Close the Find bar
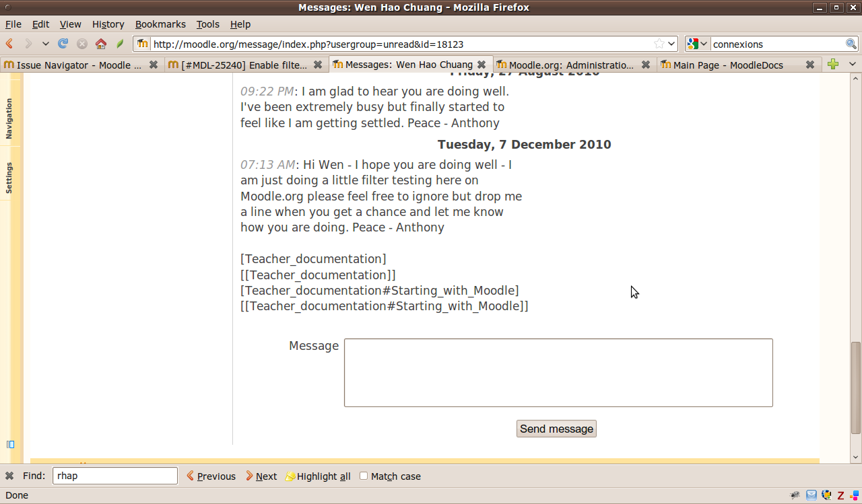862x504 pixels. point(9,476)
